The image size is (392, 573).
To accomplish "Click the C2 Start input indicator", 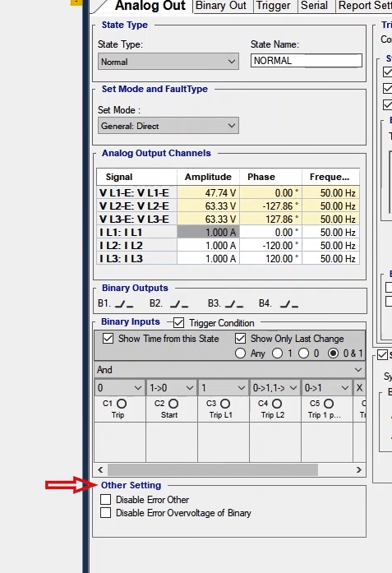I will (173, 404).
